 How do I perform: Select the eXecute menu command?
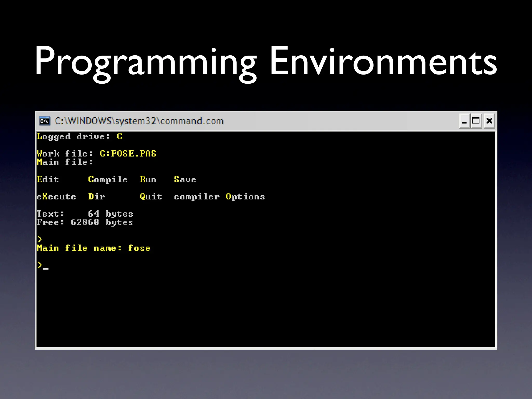click(x=56, y=196)
